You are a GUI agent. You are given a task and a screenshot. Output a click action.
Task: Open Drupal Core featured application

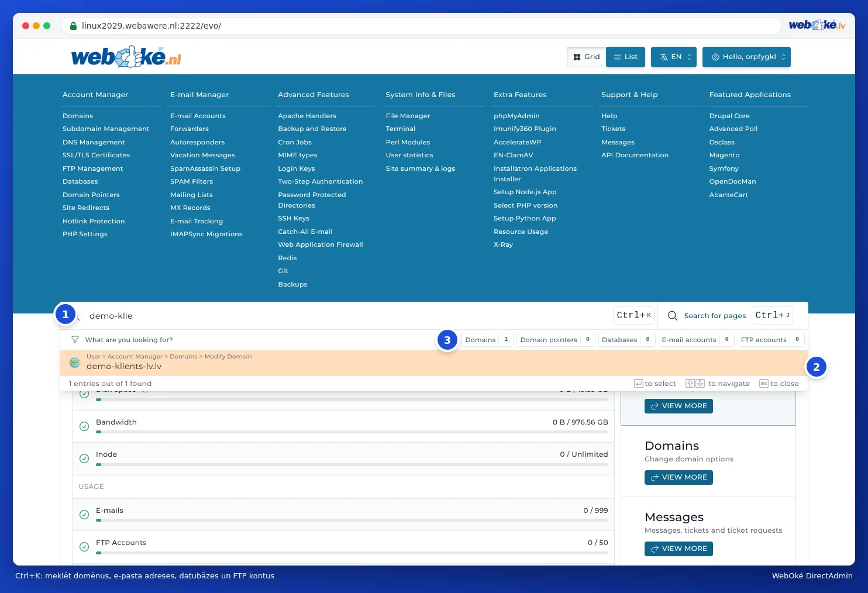click(729, 116)
